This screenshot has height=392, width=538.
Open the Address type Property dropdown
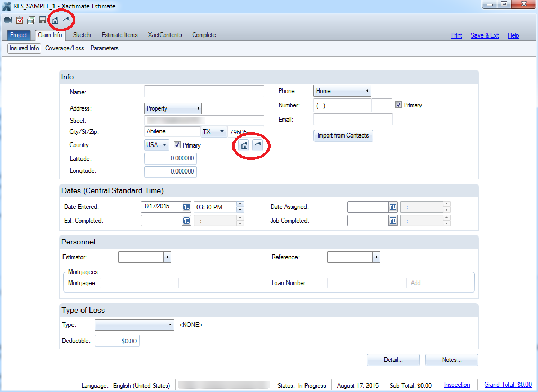click(x=173, y=108)
